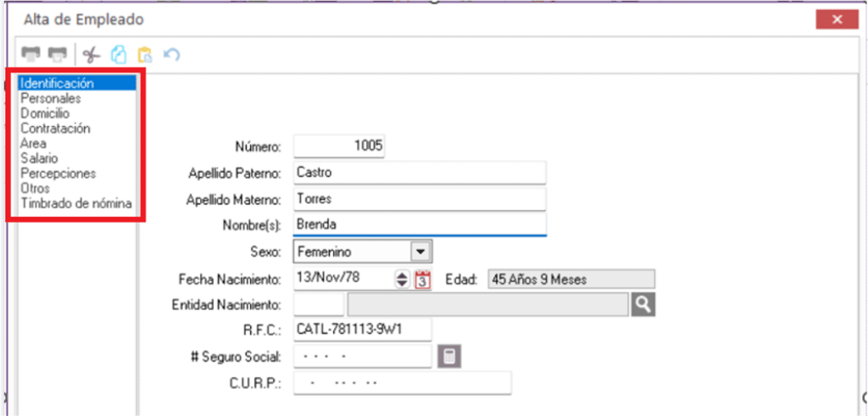Click the Edad value 45 Años 9 Meses
Viewport: 868px width, 416px height.
571,280
